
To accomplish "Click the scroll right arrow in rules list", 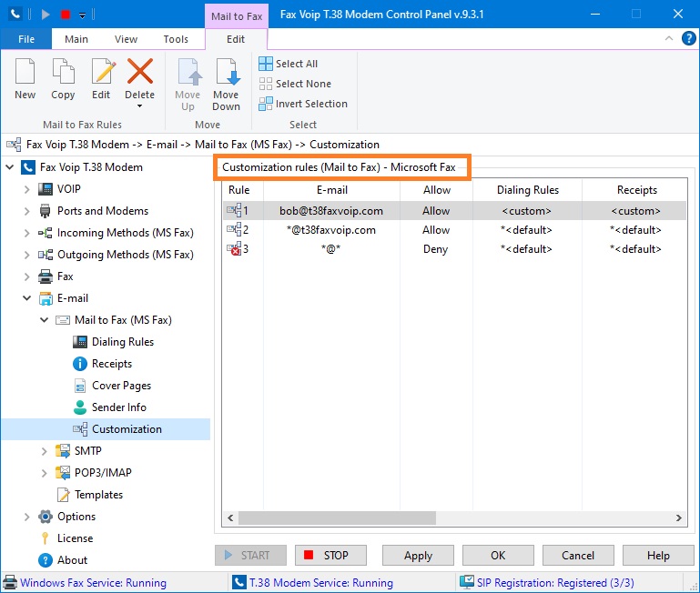I will [678, 518].
